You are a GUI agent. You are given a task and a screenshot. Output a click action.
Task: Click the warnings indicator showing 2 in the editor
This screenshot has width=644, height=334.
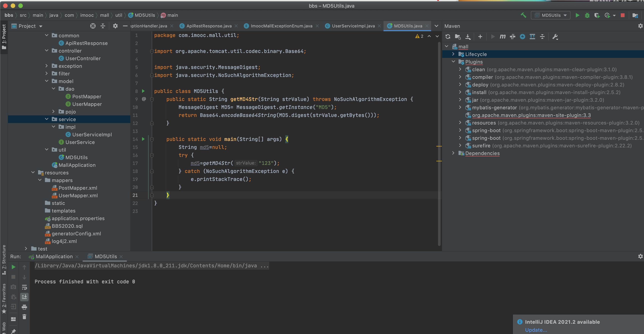pyautogui.click(x=419, y=36)
